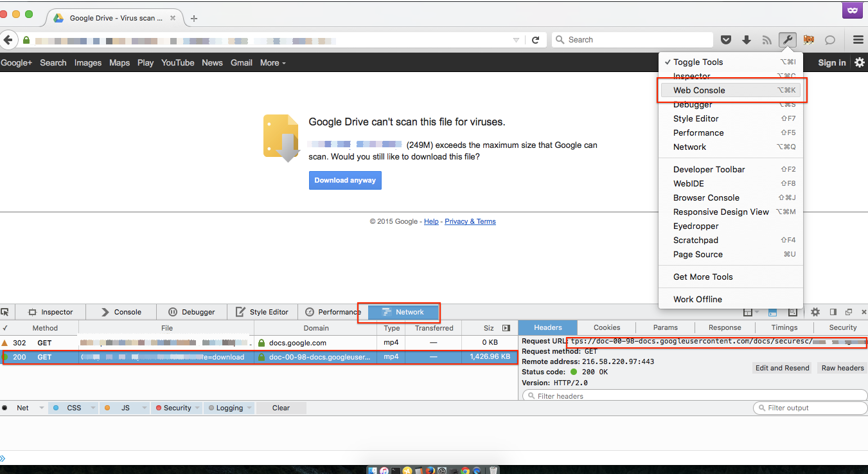Open devtools settings gear icon

point(815,312)
